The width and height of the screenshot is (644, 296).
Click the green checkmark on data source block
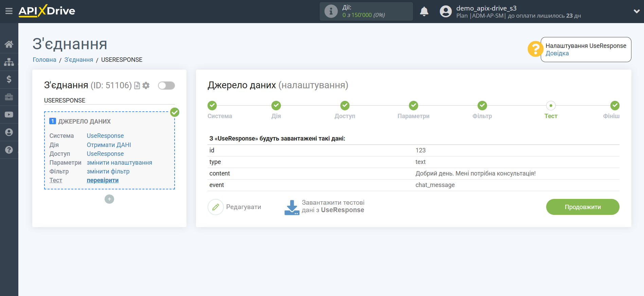point(175,112)
